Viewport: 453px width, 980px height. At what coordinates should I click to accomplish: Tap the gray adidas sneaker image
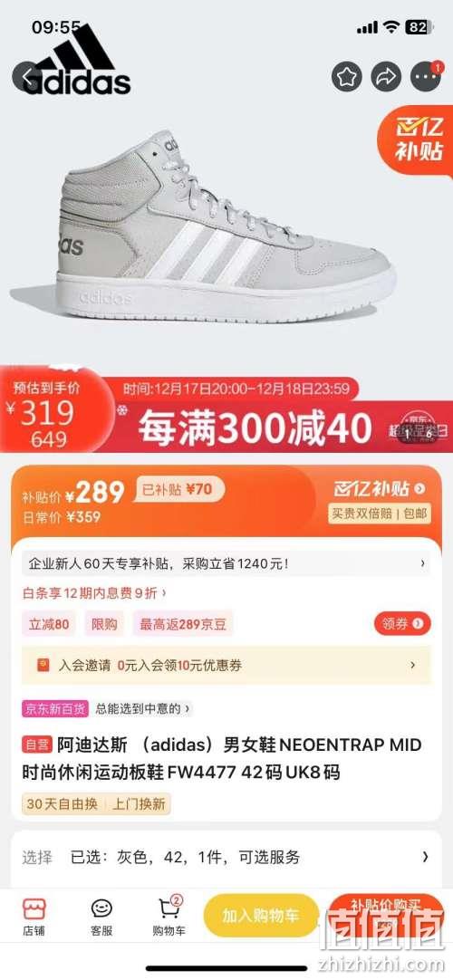[207, 228]
